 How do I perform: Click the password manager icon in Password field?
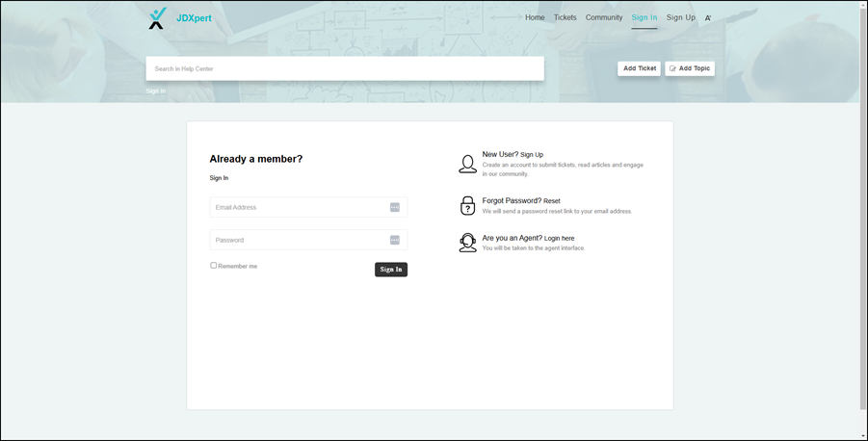tap(395, 240)
